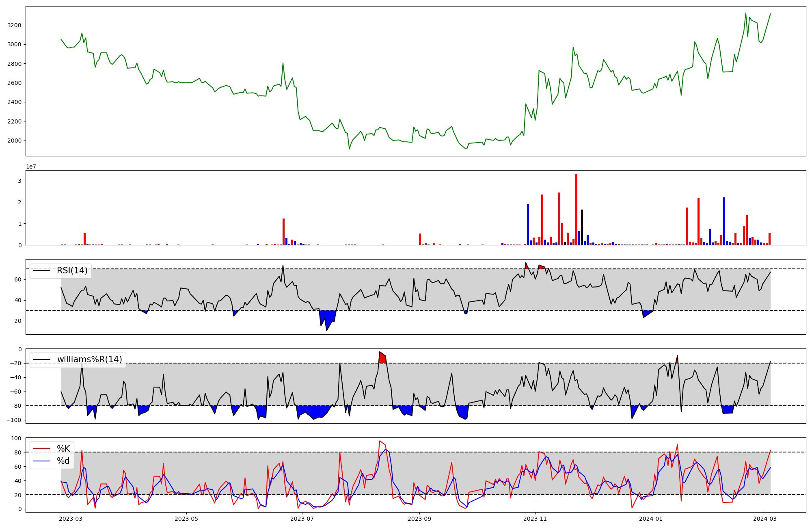Click the 2023-11 x-axis tick label

535,519
